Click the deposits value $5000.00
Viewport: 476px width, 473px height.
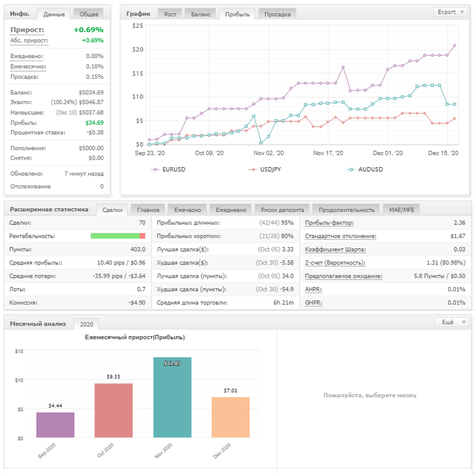(x=91, y=148)
